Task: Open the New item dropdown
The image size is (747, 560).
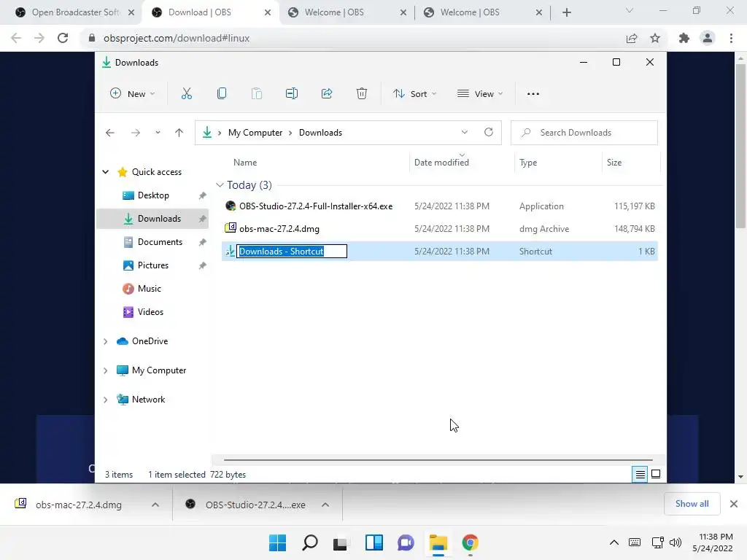Action: (133, 94)
